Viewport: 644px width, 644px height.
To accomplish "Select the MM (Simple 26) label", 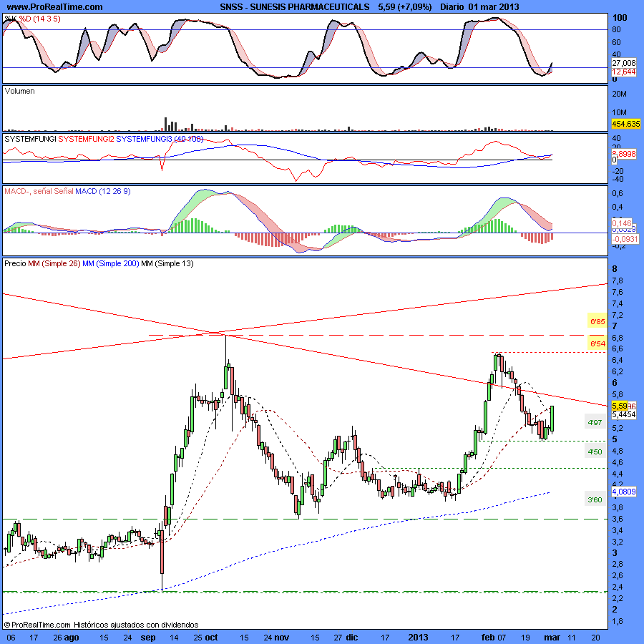I will click(x=54, y=263).
